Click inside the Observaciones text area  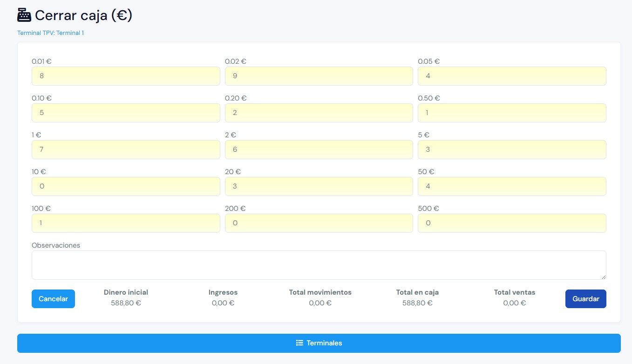pyautogui.click(x=319, y=265)
